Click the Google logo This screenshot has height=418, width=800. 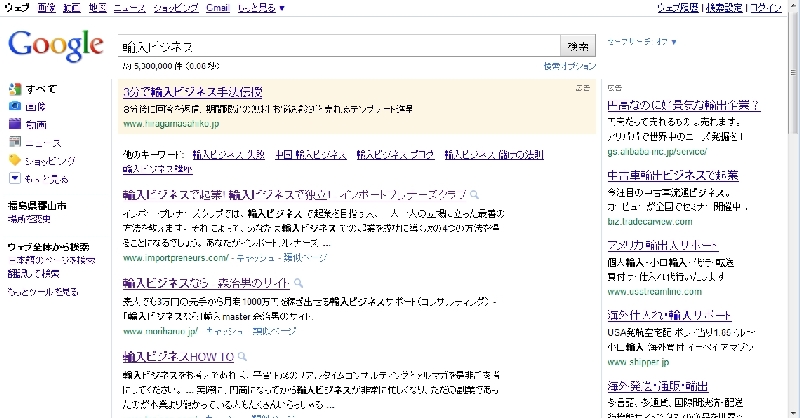tap(56, 45)
